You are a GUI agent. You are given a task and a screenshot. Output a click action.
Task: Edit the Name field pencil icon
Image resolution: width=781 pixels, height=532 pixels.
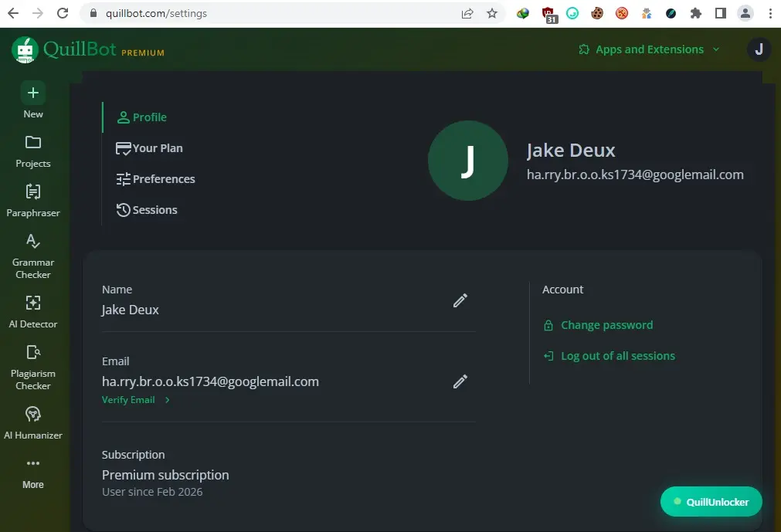(x=460, y=300)
